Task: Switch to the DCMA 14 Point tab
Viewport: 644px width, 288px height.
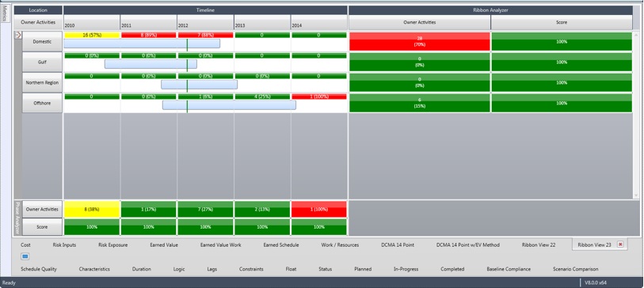Action: pos(397,245)
